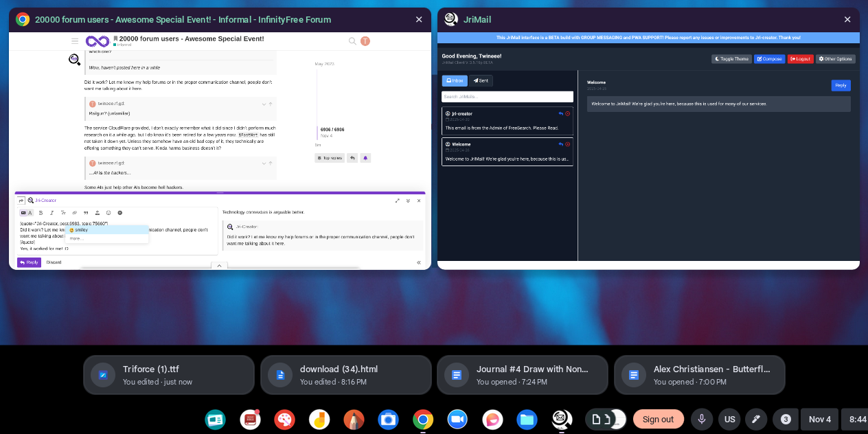The image size is (868, 434).
Task: Open the Other Options dropdown
Action: point(836,59)
